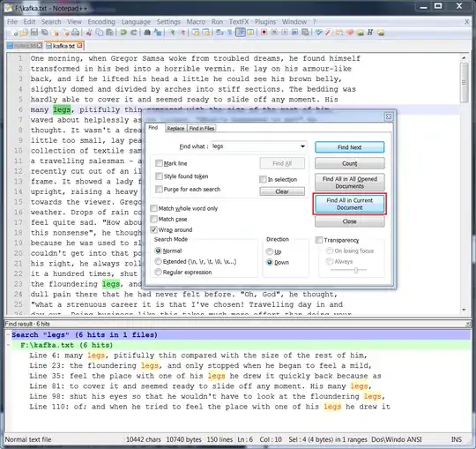Click the Replace toolbar icon
476x449 pixels.
pyautogui.click(x=158, y=33)
